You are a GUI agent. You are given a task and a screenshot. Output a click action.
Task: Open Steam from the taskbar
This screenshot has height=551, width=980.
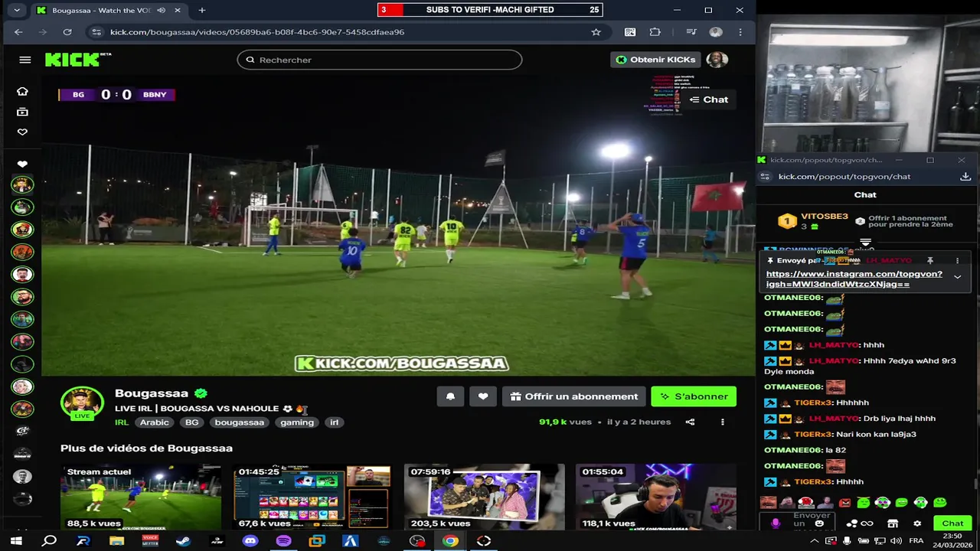pos(183,541)
